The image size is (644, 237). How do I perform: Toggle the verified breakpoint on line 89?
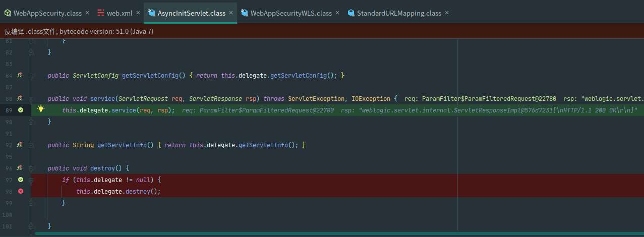[21, 110]
